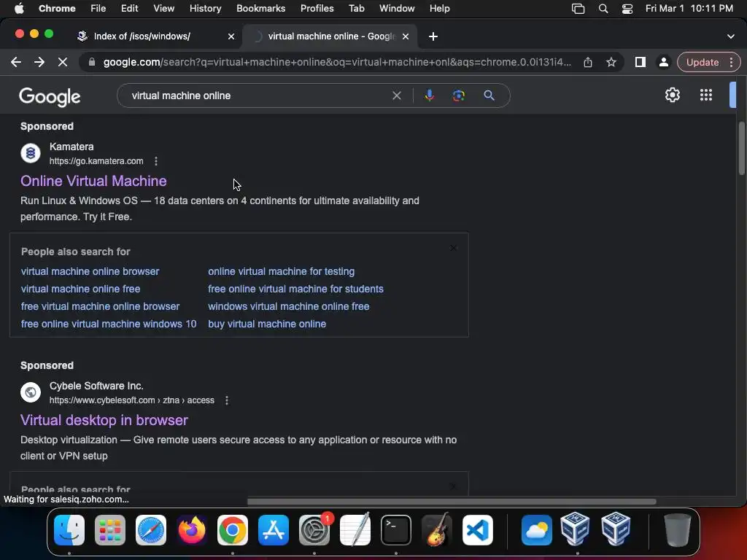The width and height of the screenshot is (747, 560).
Task: Open Control Center in menu bar
Action: coord(627,9)
